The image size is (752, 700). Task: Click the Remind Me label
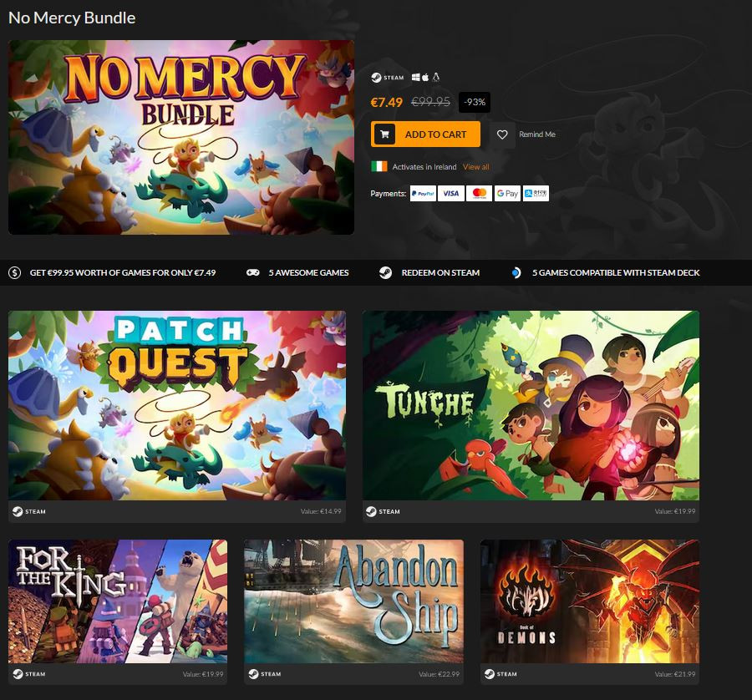536,134
